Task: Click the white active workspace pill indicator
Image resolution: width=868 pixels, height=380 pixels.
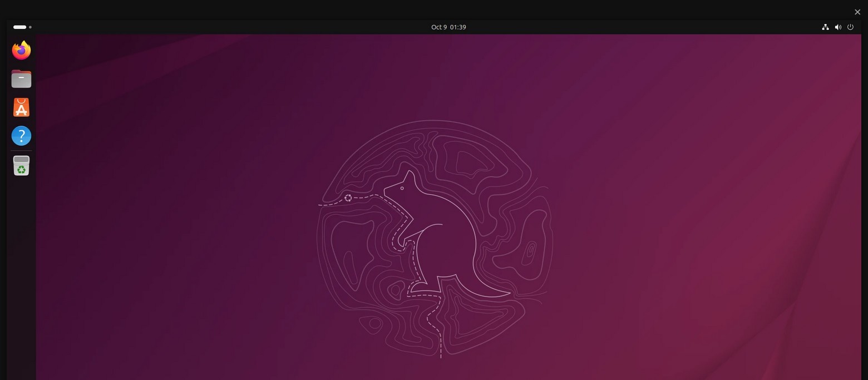Action: click(x=19, y=27)
